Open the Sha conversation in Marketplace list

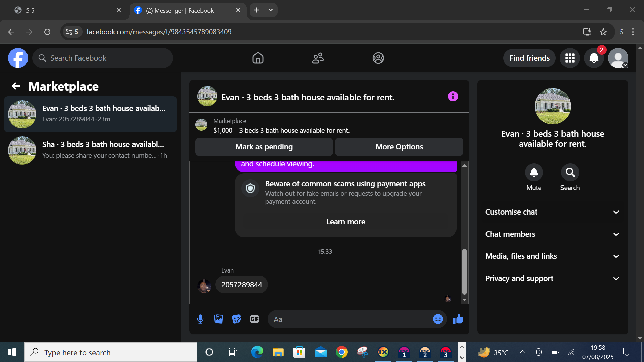[91, 150]
